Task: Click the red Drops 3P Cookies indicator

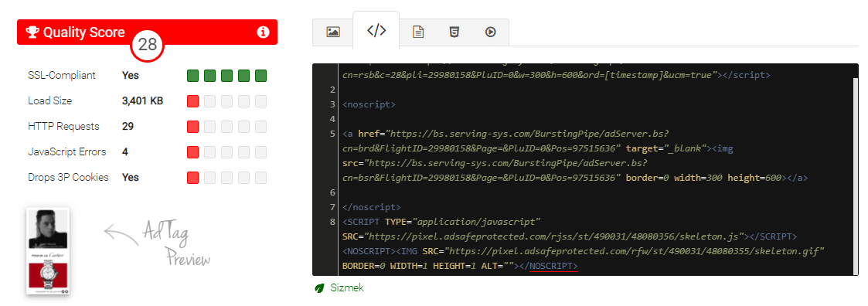Action: click(x=192, y=178)
